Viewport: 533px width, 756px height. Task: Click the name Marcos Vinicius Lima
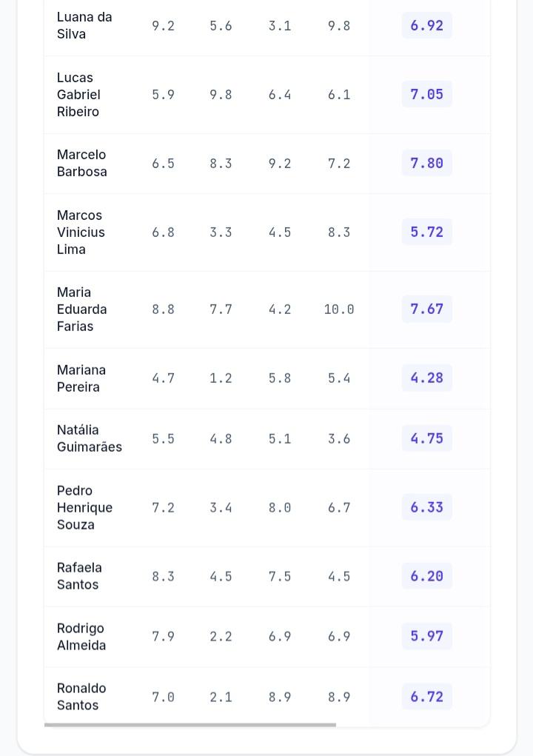coord(81,232)
